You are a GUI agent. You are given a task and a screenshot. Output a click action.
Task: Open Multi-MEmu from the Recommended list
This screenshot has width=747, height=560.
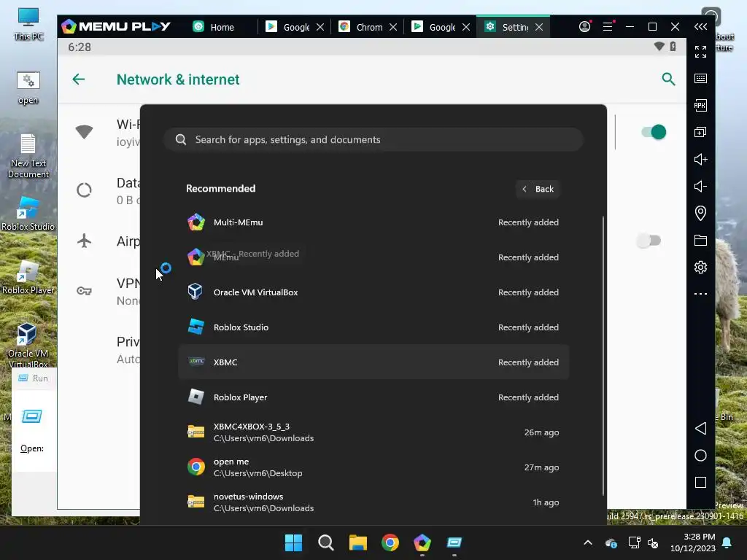click(x=373, y=222)
